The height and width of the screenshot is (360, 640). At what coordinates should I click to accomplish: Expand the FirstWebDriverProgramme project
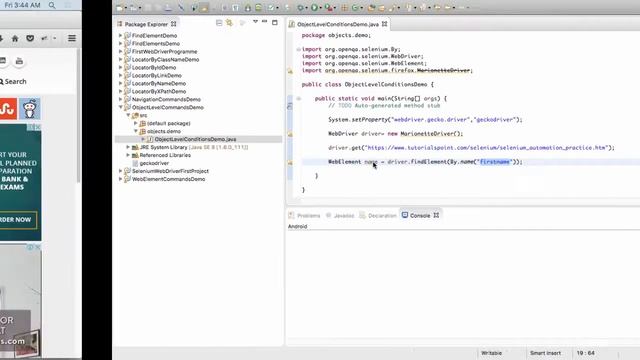point(120,51)
